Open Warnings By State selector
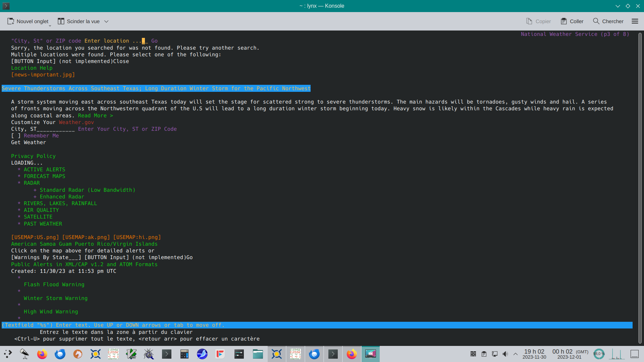 point(46,257)
